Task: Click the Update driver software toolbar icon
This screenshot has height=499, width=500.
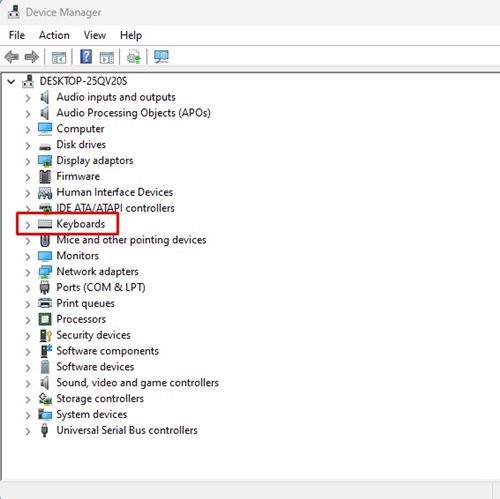Action: coord(134,57)
